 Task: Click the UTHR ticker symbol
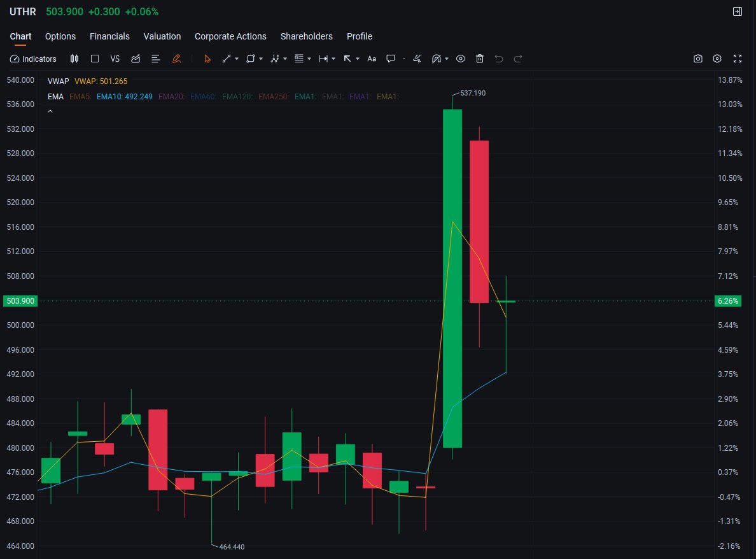pyautogui.click(x=23, y=11)
